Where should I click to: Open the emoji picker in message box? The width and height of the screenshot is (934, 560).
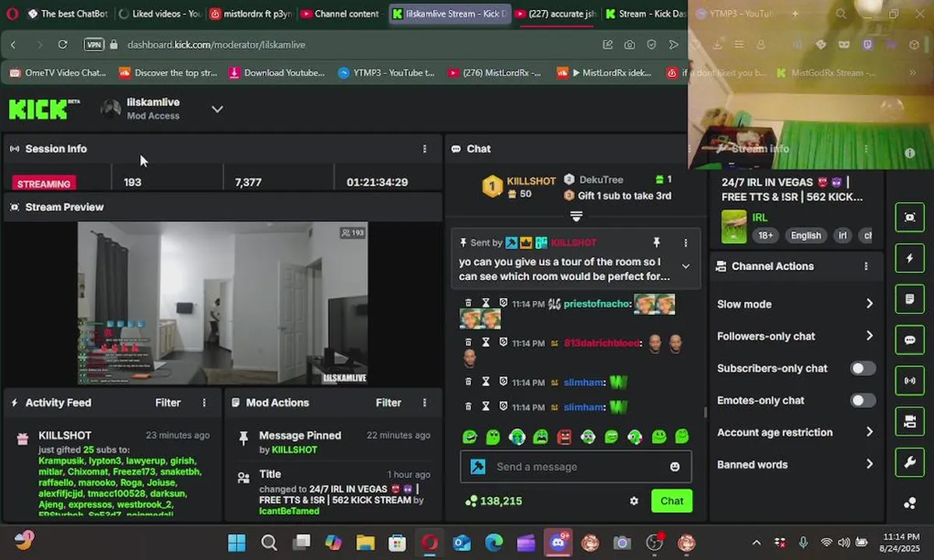(675, 467)
